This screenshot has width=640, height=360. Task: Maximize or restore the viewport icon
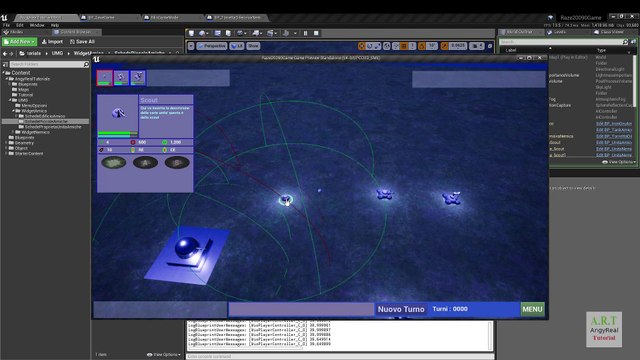click(490, 46)
